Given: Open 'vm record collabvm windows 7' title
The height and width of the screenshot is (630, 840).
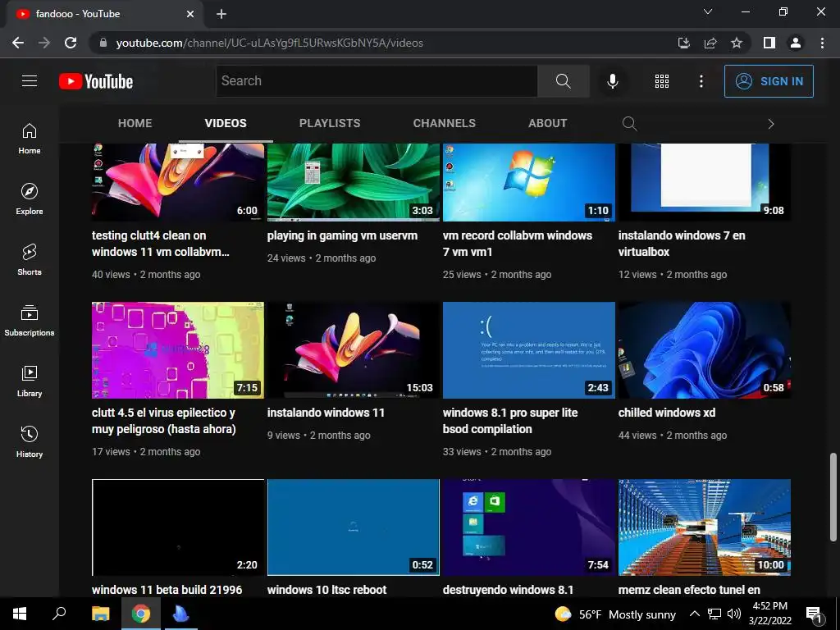Looking at the screenshot, I should (x=517, y=244).
